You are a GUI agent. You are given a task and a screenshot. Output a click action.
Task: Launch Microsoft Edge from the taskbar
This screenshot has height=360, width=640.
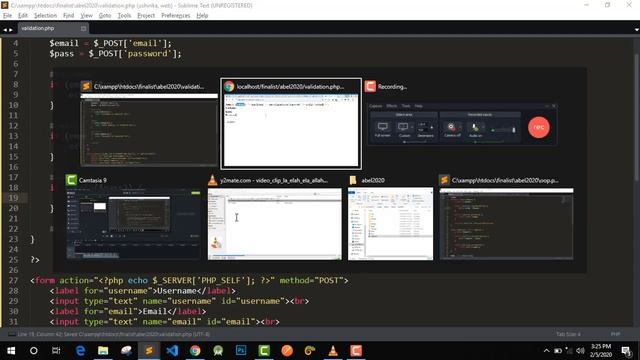coord(80,351)
